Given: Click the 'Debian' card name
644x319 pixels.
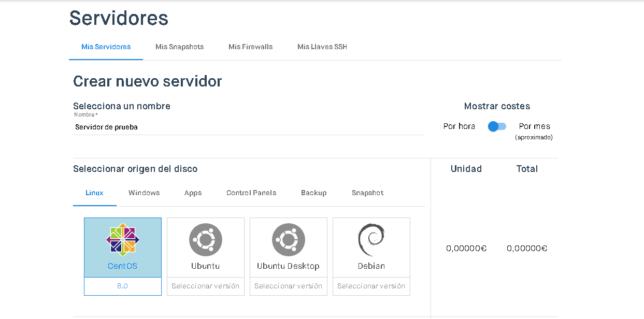Looking at the screenshot, I should [x=371, y=266].
